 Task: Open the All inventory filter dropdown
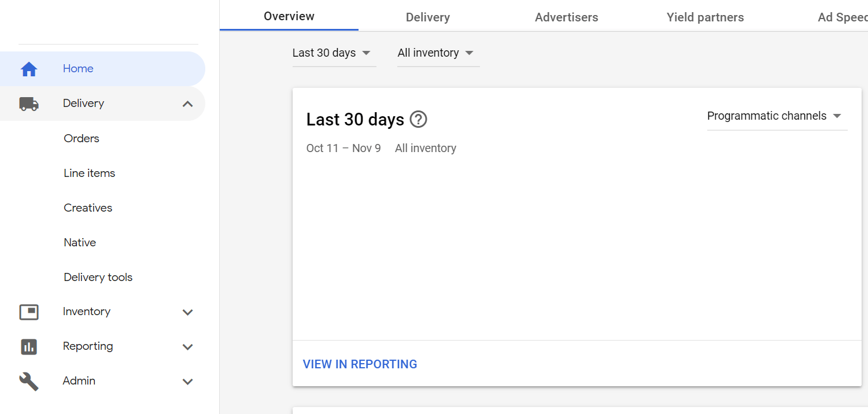click(437, 53)
